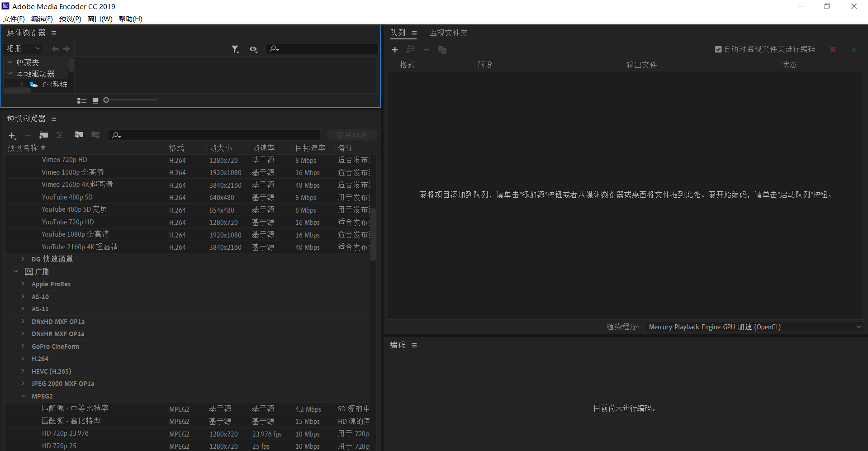Switch media browser to list view
The height and width of the screenshot is (451, 868).
coord(82,100)
